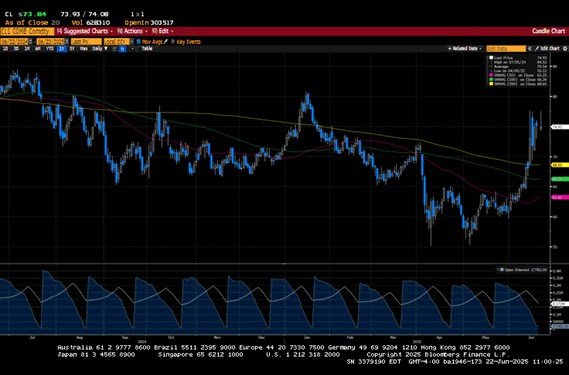Click the pencil icon beside Mov Avgs
Screen dimensions: 569x375
pos(166,42)
